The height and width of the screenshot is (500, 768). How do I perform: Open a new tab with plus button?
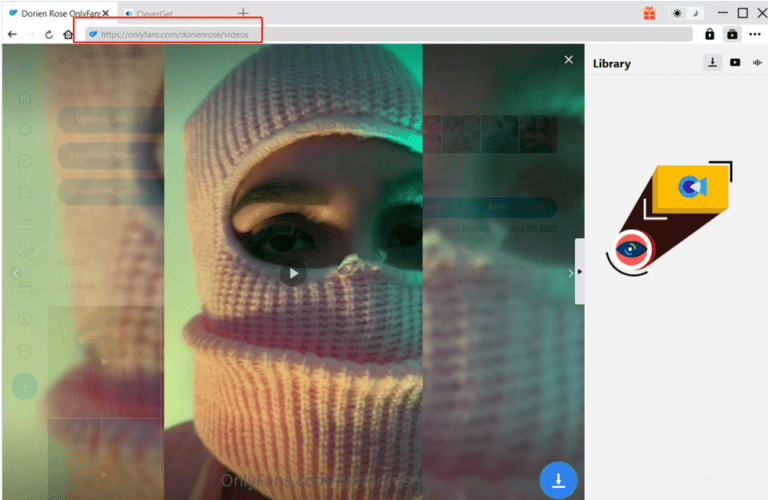[x=243, y=12]
